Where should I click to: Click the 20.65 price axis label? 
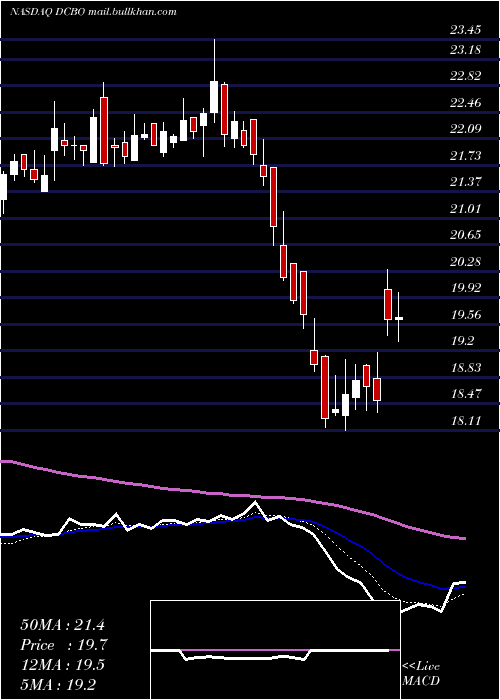pyautogui.click(x=465, y=235)
